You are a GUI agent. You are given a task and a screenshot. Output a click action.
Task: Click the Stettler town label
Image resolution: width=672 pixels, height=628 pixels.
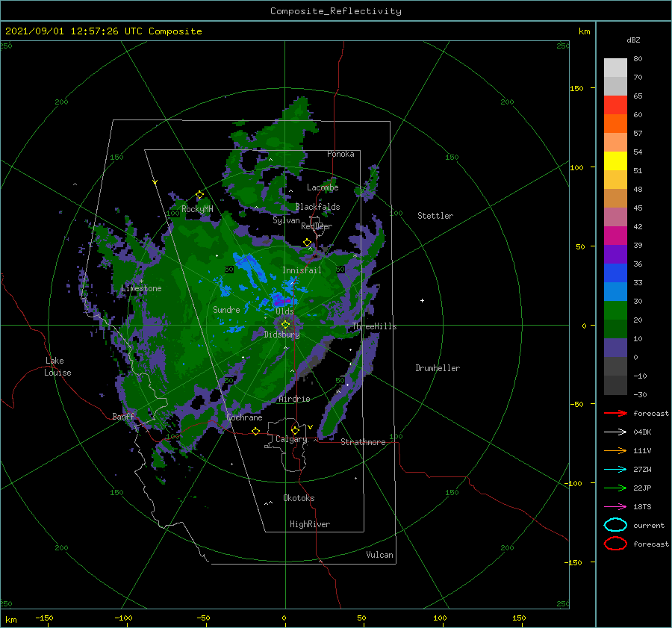435,216
